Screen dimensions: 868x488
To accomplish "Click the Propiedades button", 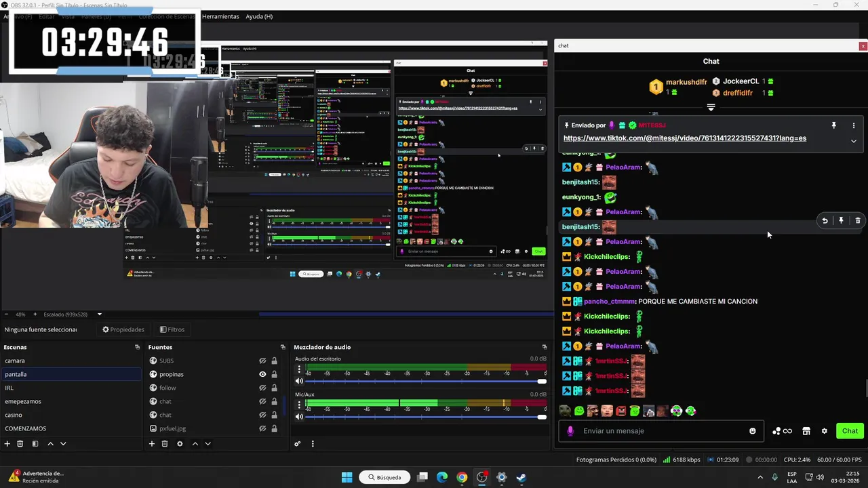I will coord(123,329).
